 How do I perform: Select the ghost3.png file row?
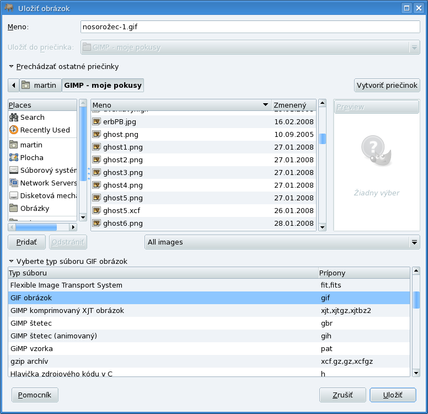203,172
